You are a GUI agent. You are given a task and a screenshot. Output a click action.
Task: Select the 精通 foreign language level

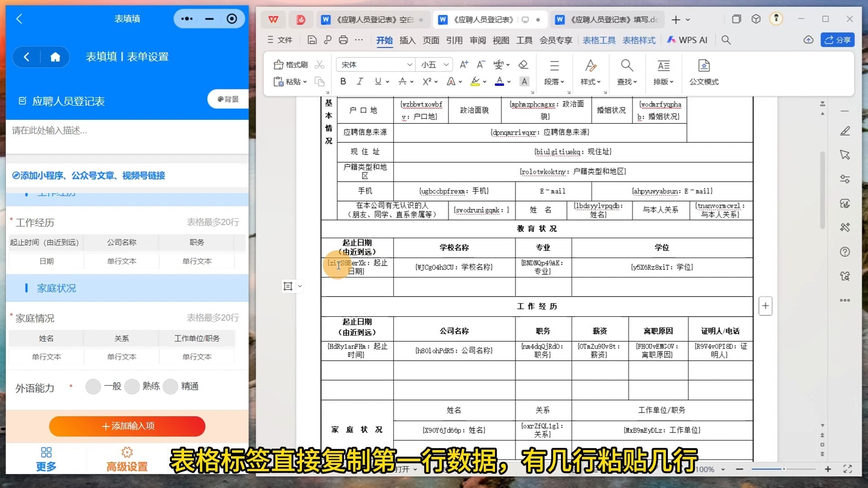coord(170,386)
